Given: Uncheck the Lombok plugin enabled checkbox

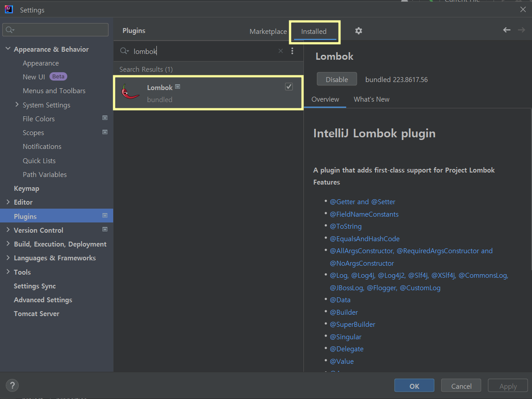Looking at the screenshot, I should point(289,86).
